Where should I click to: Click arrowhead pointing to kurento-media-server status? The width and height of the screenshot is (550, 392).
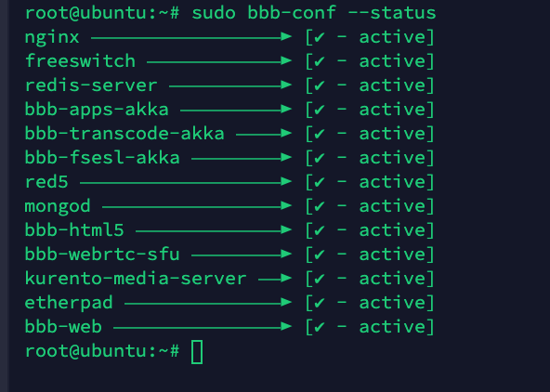[x=286, y=279]
